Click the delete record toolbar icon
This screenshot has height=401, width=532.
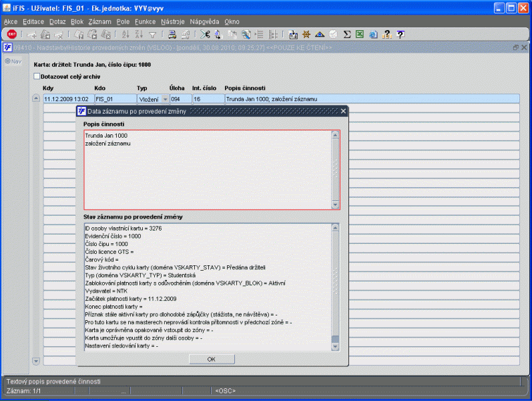pyautogui.click(x=59, y=34)
